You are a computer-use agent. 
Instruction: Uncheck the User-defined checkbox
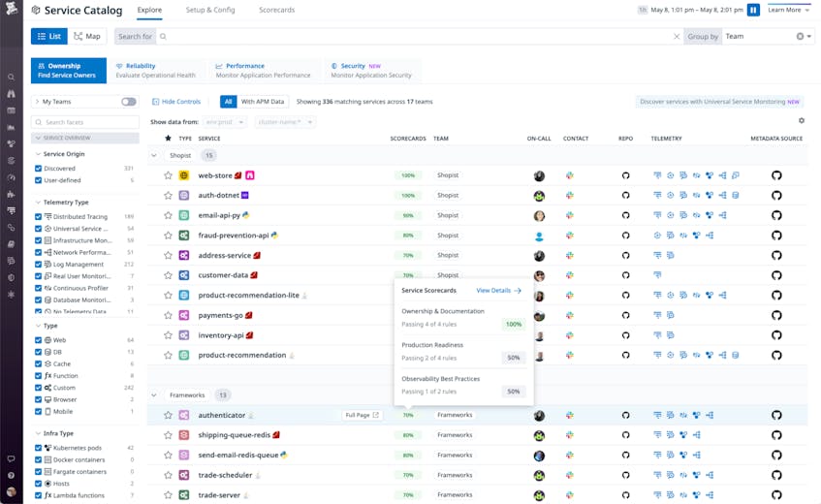(x=38, y=180)
